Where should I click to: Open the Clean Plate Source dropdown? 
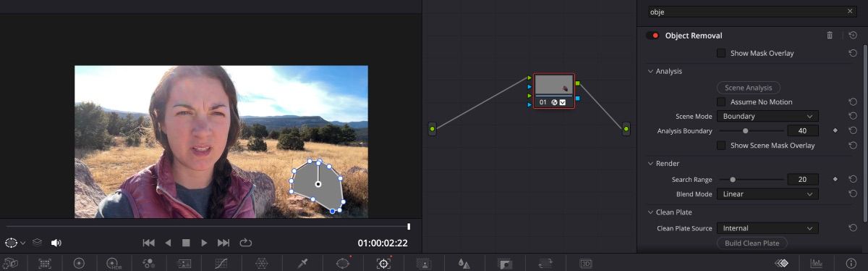click(767, 228)
